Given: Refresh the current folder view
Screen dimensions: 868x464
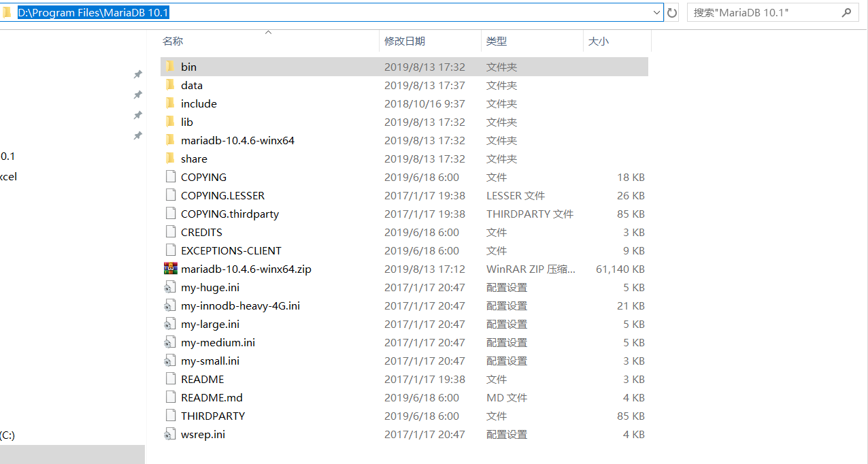Looking at the screenshot, I should (673, 12).
